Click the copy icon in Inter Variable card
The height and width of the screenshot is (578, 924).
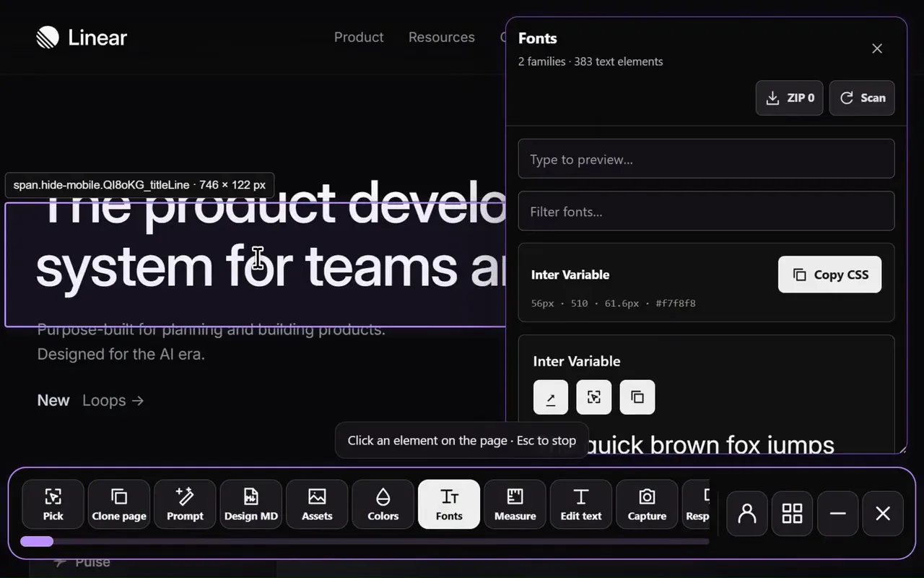coord(637,397)
